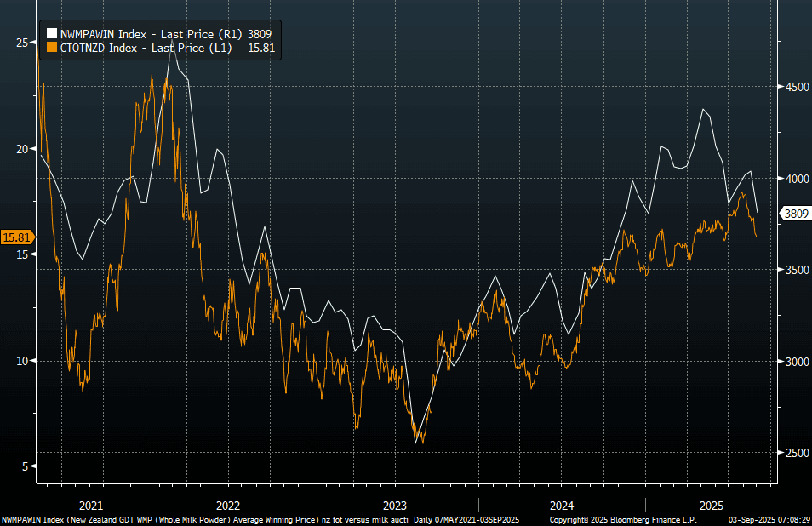Click the white 3809 right axis value flag
Image resolution: width=812 pixels, height=526 pixels.
[x=796, y=214]
